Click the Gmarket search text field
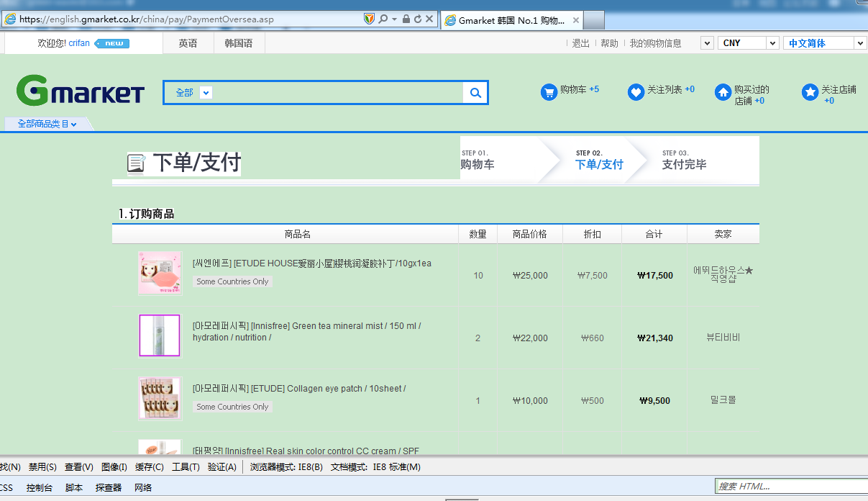Viewport: 868px width, 501px height. tap(339, 93)
